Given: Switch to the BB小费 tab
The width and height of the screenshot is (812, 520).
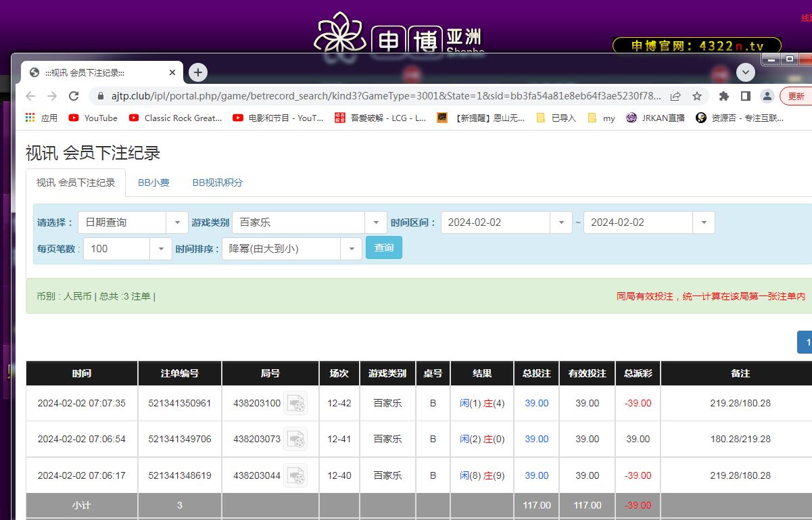Looking at the screenshot, I should pos(153,183).
